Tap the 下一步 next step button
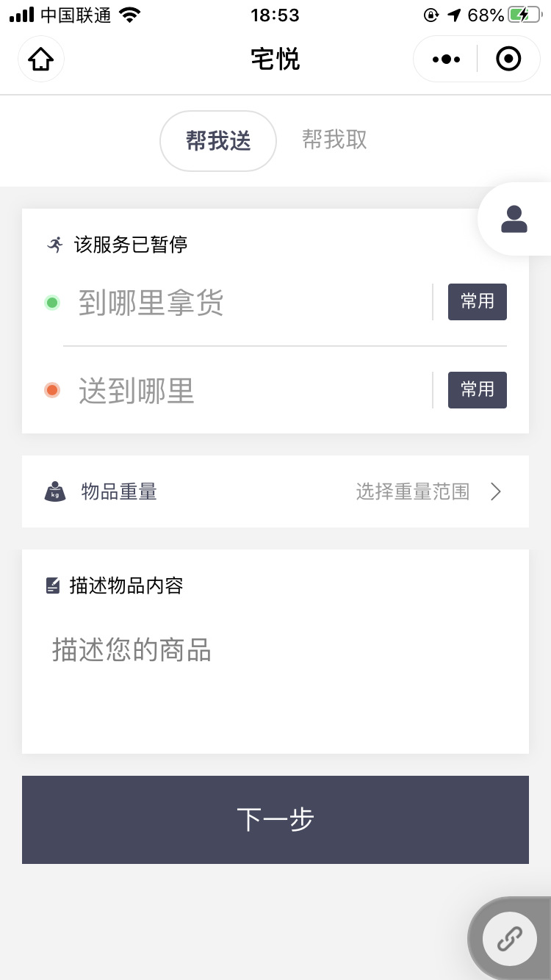The width and height of the screenshot is (551, 980). [x=275, y=820]
